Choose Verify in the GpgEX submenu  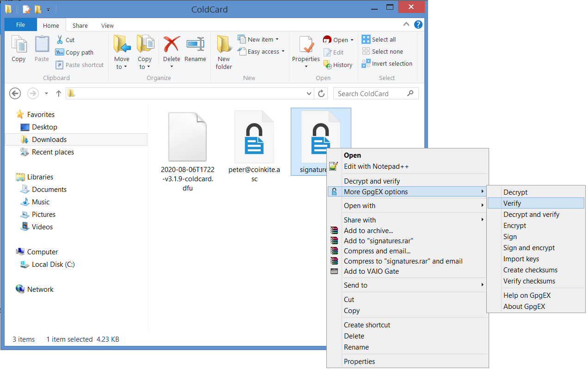click(536, 203)
